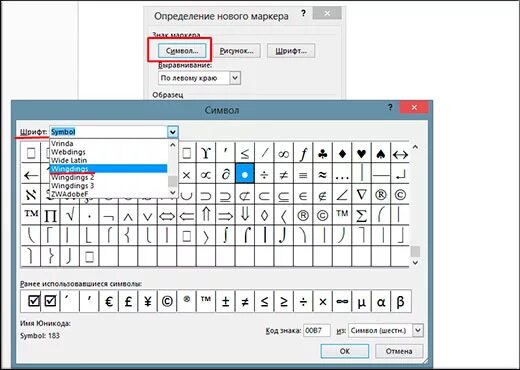Screen dimensions: 520x370
Task: Choose the double right arrow ⇒ symbol
Action: (x=225, y=215)
